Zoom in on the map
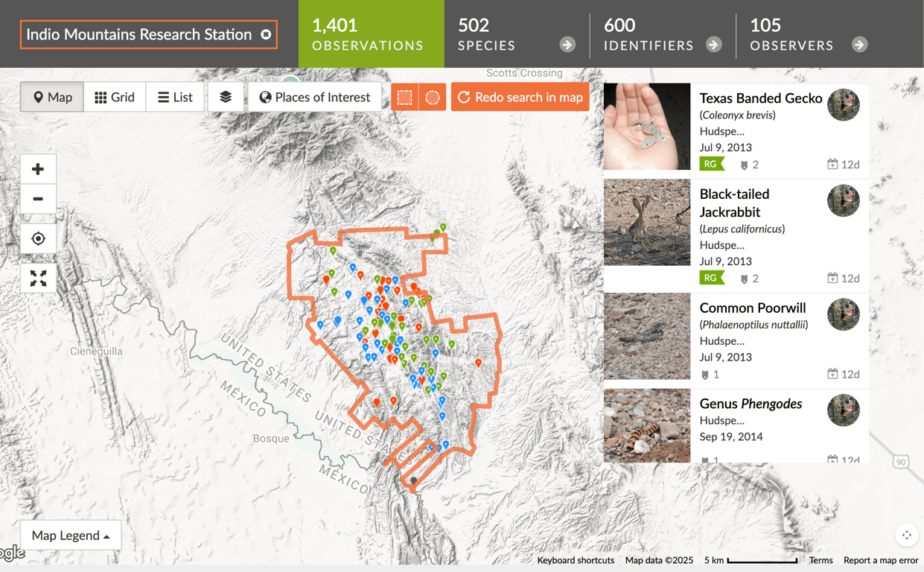The image size is (924, 572). [x=38, y=168]
